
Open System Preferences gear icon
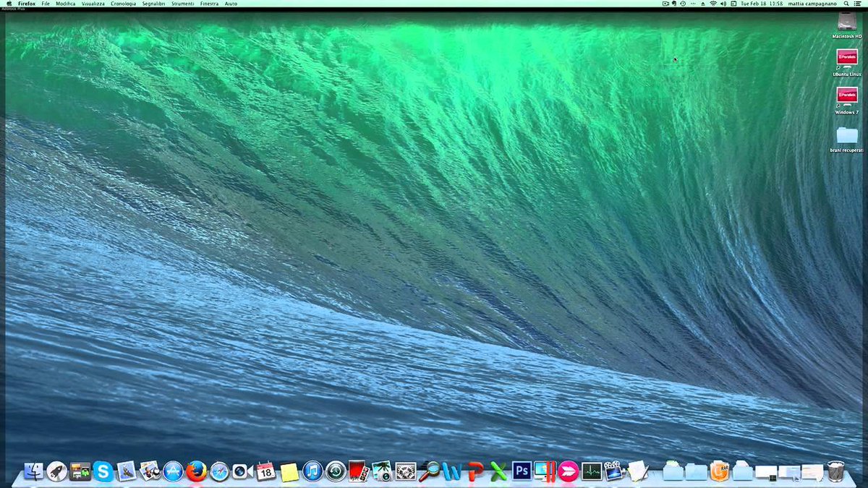[405, 472]
